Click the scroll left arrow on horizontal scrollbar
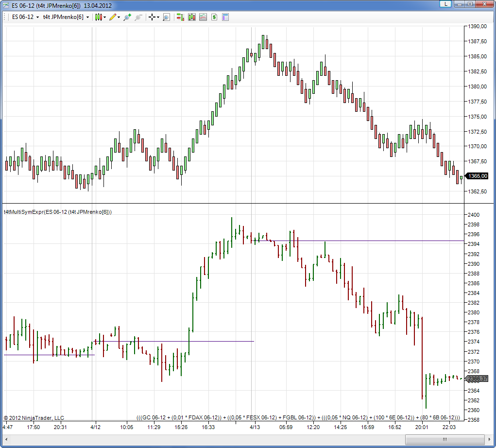 [6, 439]
